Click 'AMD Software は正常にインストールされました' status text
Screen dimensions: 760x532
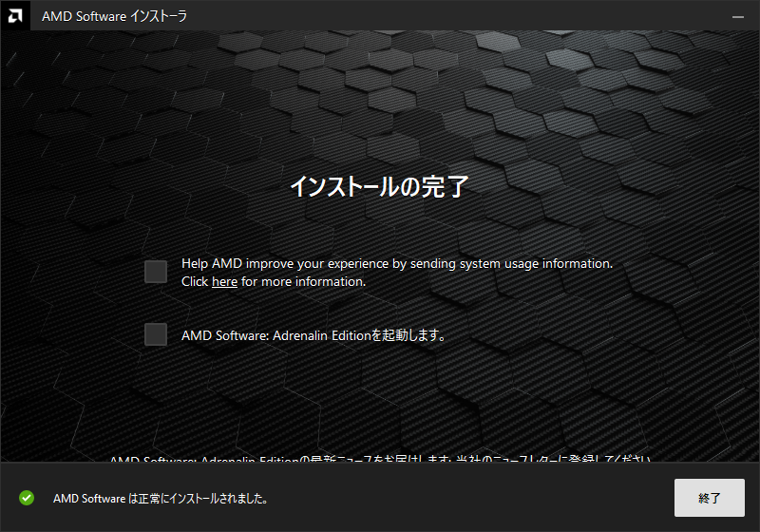click(x=161, y=498)
